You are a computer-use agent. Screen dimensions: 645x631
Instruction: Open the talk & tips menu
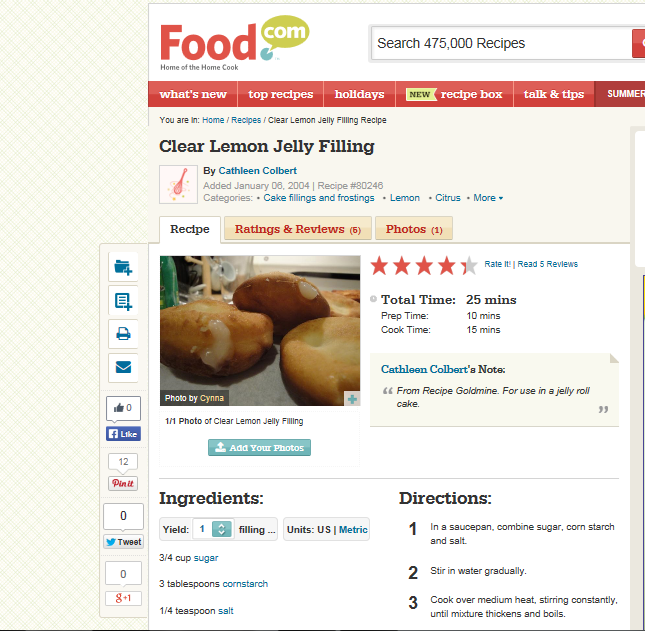click(x=554, y=94)
